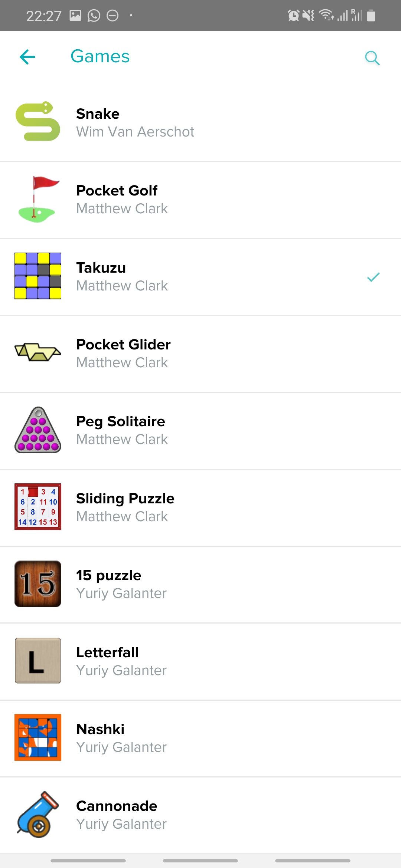Image resolution: width=401 pixels, height=868 pixels.
Task: Tap the Nashki fox puzzle thumbnail
Action: click(x=38, y=737)
